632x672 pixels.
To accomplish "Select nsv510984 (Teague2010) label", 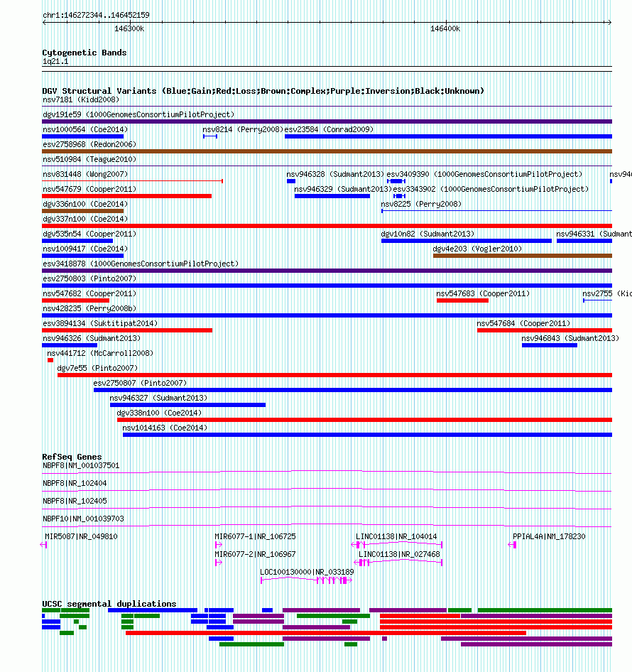I will 89,159.
